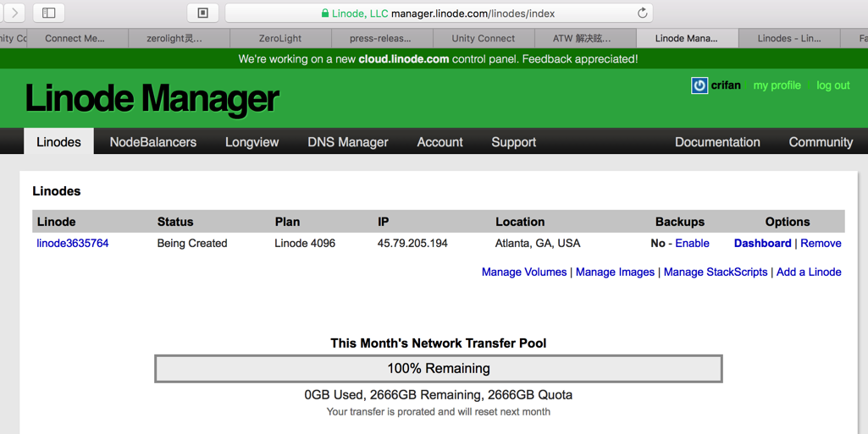Click the Enable backups link
This screenshot has width=868, height=434.
point(692,244)
